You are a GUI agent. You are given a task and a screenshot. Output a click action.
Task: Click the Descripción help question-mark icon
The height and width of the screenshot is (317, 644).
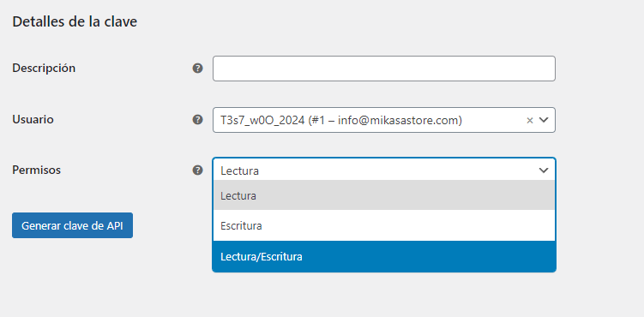coord(197,69)
